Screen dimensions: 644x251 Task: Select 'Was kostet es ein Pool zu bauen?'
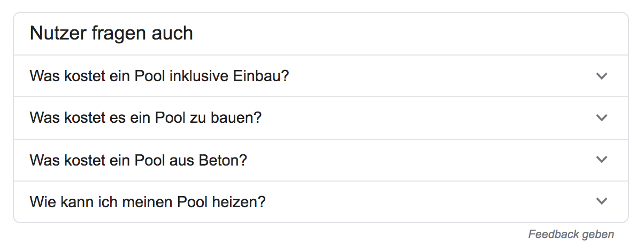[x=145, y=117]
